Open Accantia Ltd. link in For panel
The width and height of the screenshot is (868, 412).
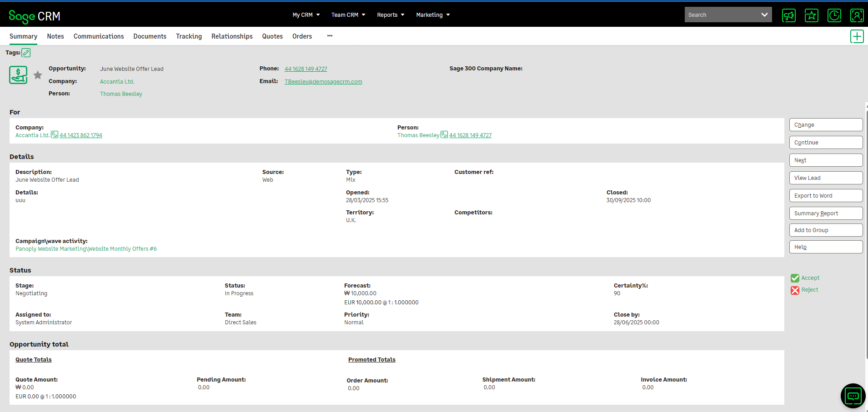point(32,135)
